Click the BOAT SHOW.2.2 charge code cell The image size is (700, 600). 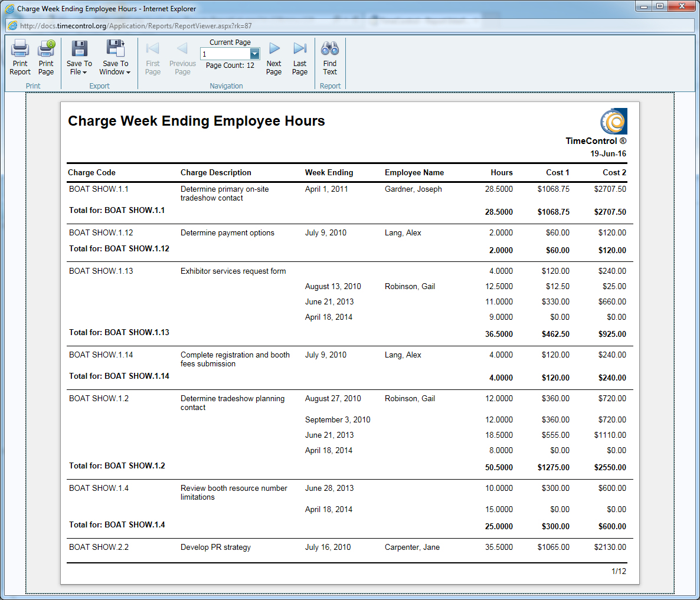pyautogui.click(x=99, y=547)
